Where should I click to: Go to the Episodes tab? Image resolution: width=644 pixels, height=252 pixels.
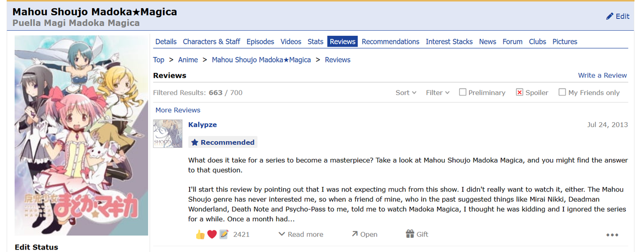pos(260,42)
